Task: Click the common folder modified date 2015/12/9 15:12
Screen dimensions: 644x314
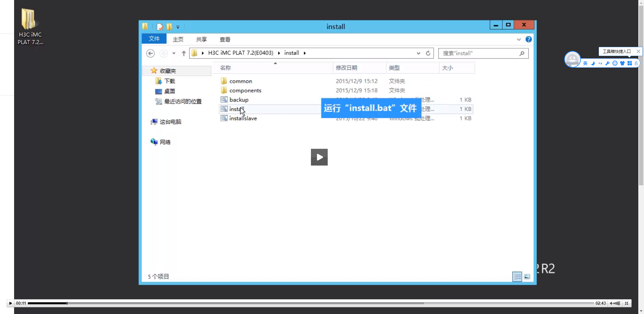Action: 357,81
